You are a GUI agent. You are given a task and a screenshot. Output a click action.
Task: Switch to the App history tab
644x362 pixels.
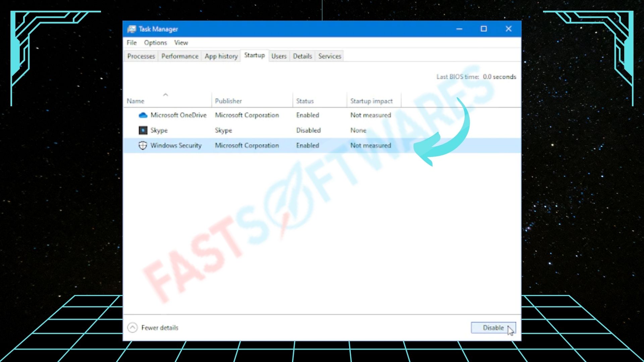221,56
